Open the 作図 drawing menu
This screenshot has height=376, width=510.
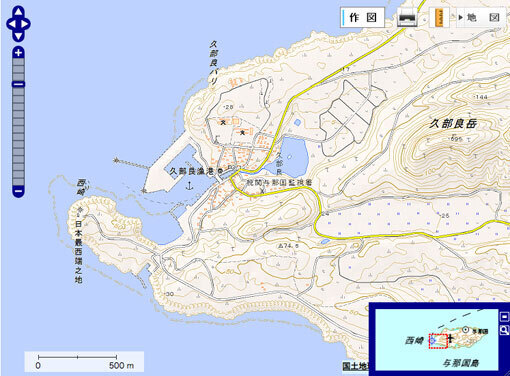tap(363, 17)
